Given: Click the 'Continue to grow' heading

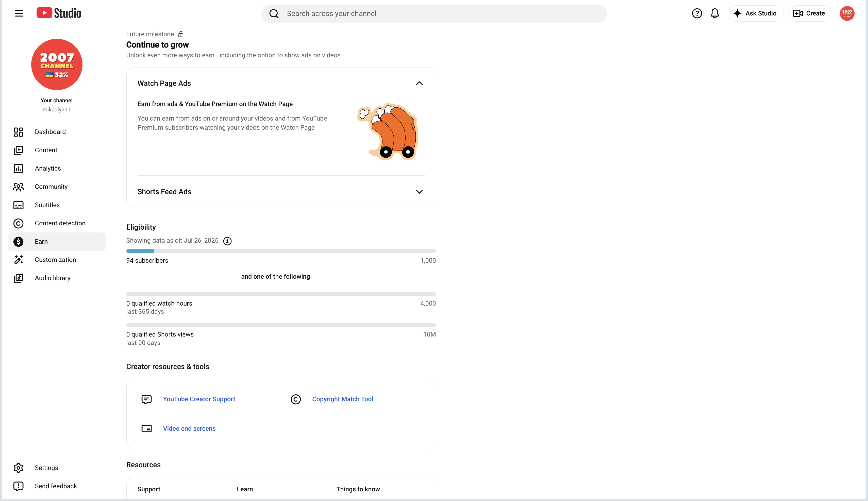Looking at the screenshot, I should pyautogui.click(x=158, y=45).
